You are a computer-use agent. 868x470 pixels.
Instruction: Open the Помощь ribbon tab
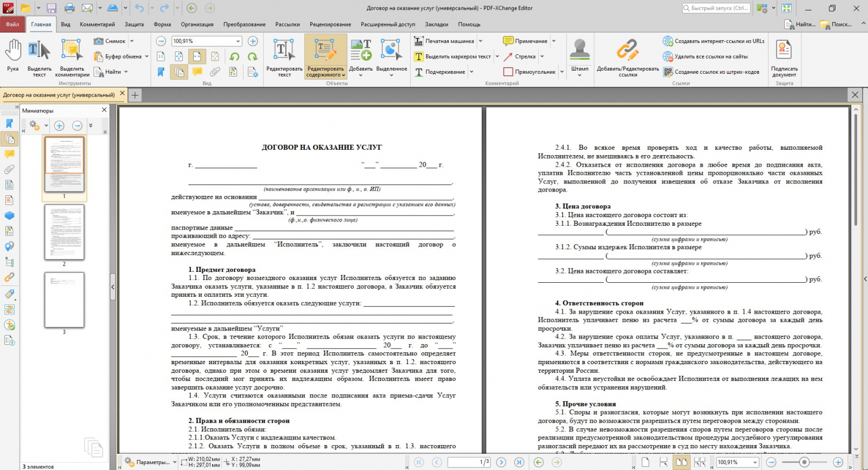(469, 24)
